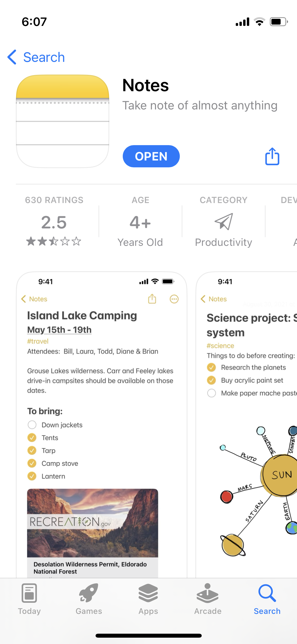The image size is (297, 644).
Task: Tap the share icon beside OPEN
Action: point(272,156)
